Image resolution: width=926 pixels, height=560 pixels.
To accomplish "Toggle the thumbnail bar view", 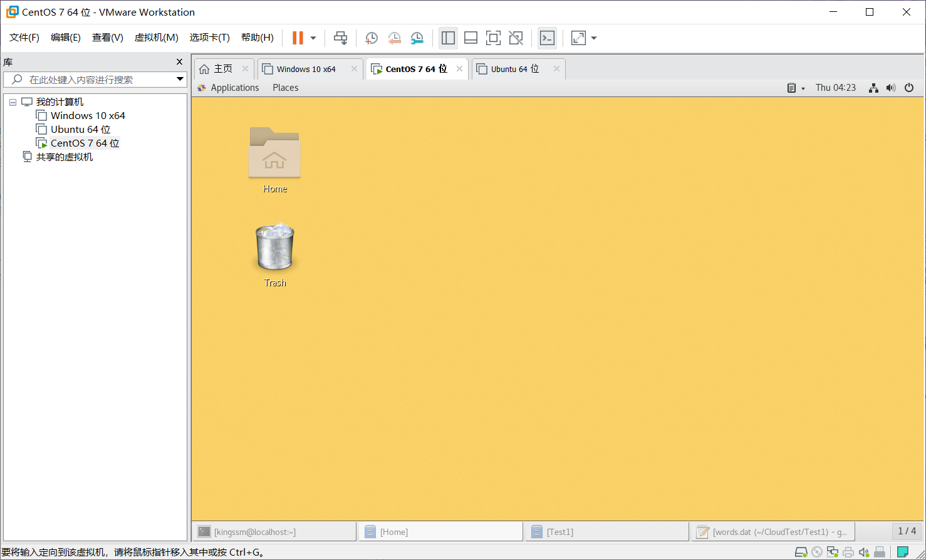I will 471,38.
